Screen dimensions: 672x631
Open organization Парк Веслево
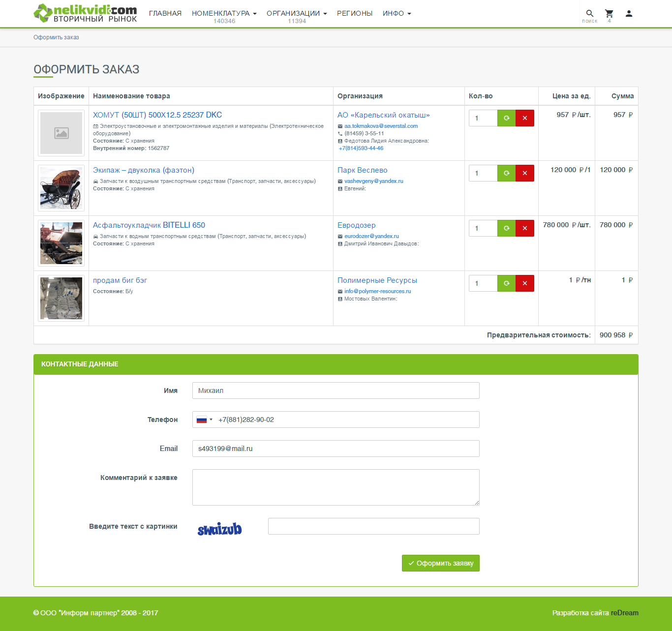363,170
